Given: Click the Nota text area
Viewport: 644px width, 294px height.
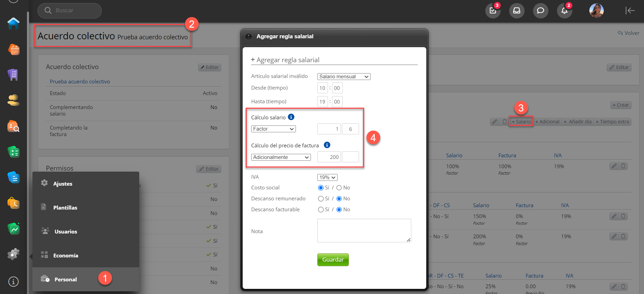Looking at the screenshot, I should click(x=364, y=230).
